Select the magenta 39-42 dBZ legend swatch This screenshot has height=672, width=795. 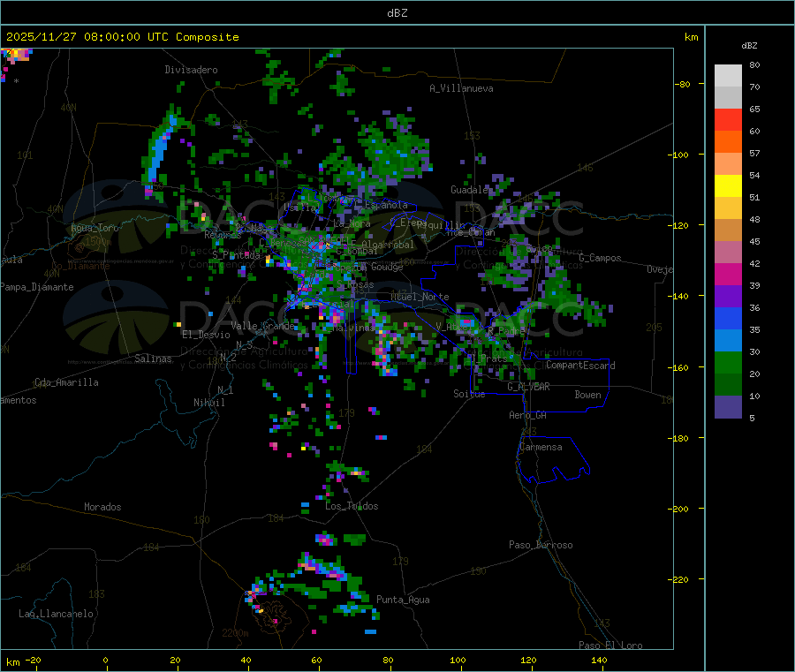click(x=728, y=274)
